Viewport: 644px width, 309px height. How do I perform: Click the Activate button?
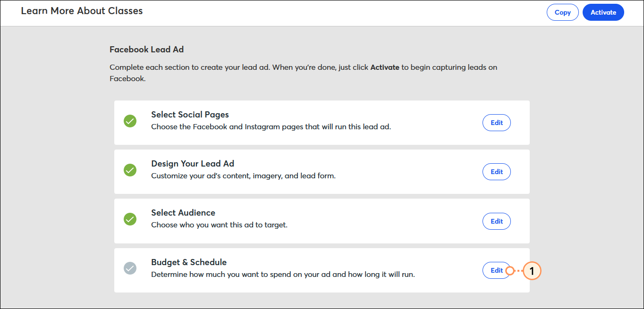click(x=603, y=12)
